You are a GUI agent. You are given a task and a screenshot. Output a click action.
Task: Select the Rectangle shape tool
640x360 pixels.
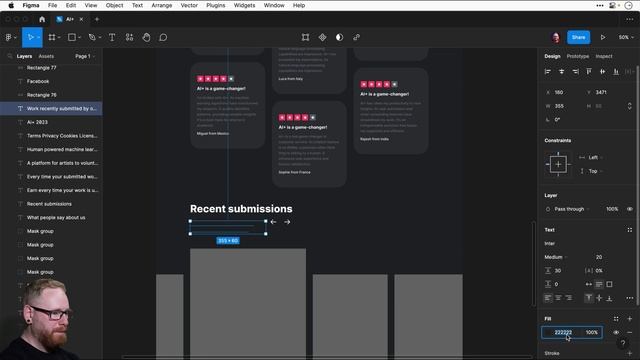click(72, 38)
